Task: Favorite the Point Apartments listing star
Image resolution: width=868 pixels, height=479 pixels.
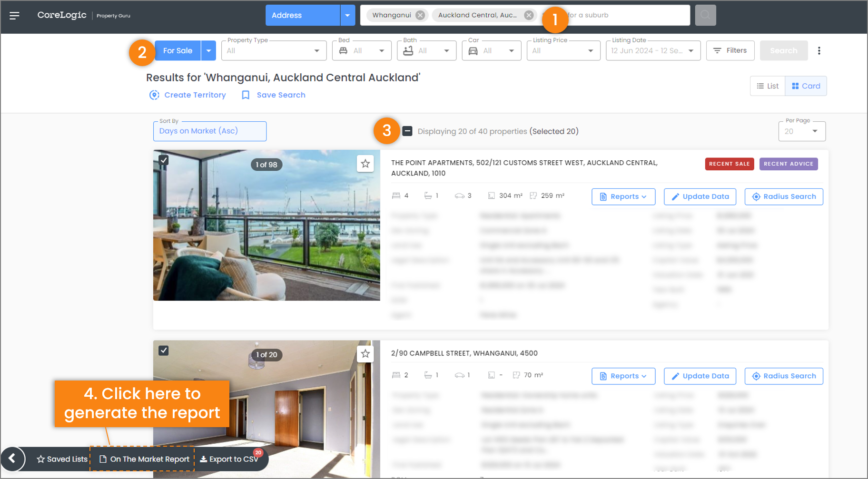Action: [x=365, y=164]
